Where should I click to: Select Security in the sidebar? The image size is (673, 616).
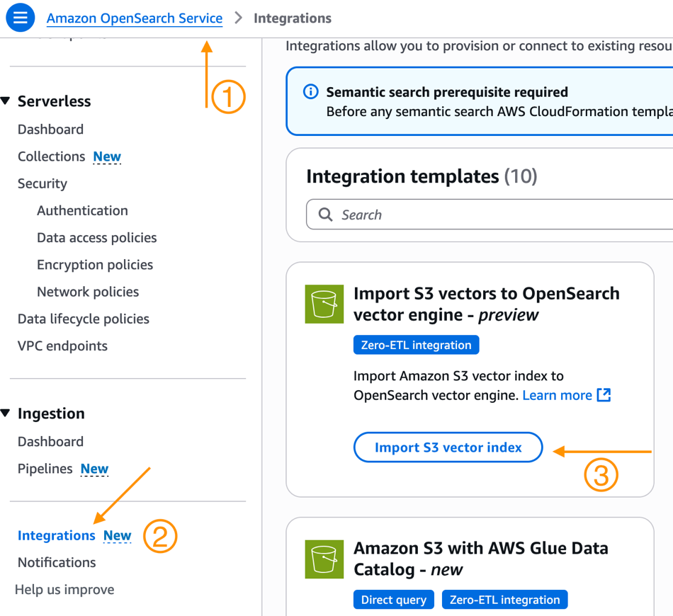[x=42, y=183]
